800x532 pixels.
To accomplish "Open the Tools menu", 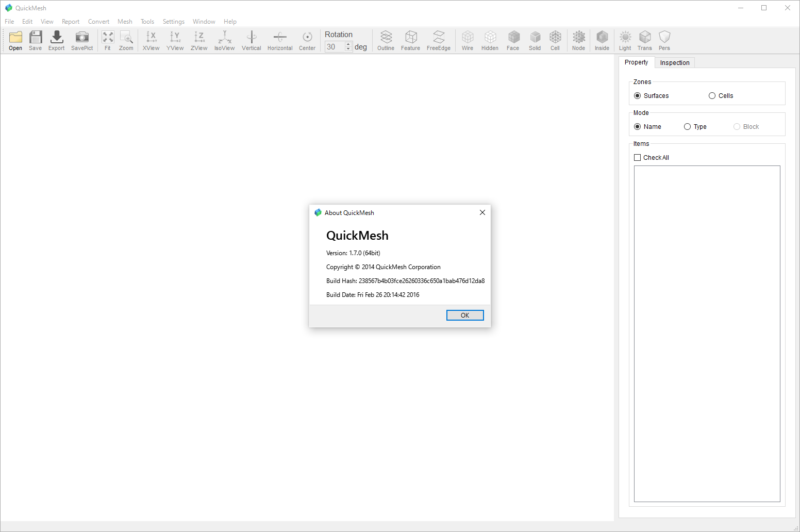I will click(x=147, y=22).
